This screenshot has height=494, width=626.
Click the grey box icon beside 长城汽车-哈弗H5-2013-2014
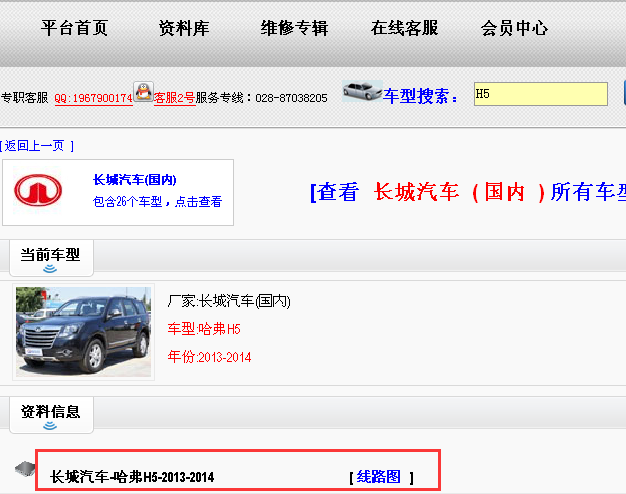[25, 468]
